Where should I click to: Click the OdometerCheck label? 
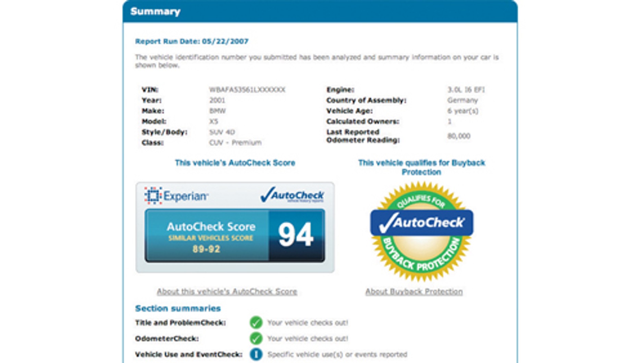pos(167,338)
